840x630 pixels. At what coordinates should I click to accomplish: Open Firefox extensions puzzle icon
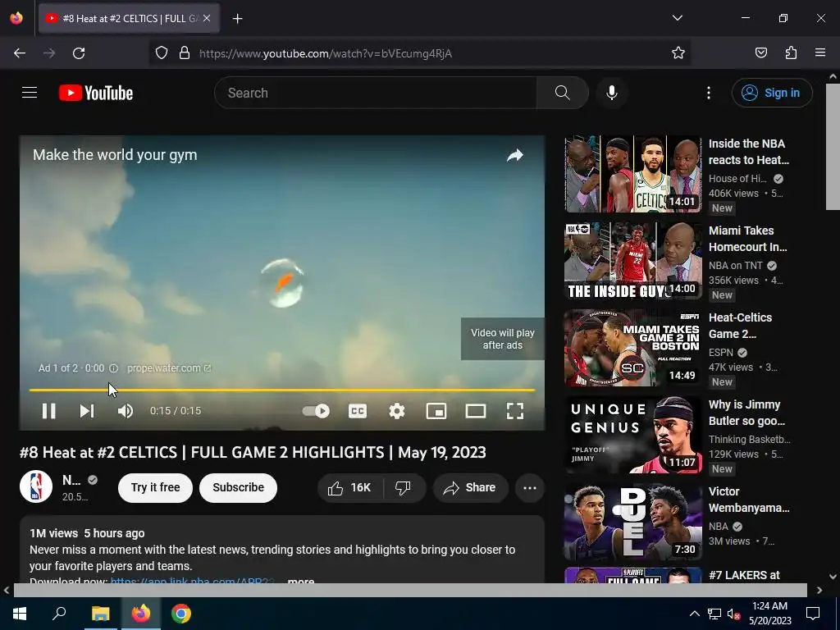coord(791,53)
